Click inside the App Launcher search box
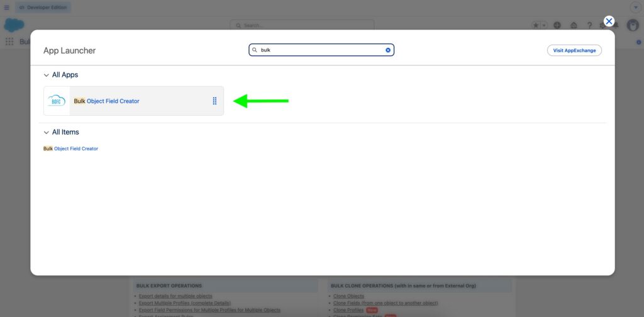The width and height of the screenshot is (644, 317). tap(321, 50)
